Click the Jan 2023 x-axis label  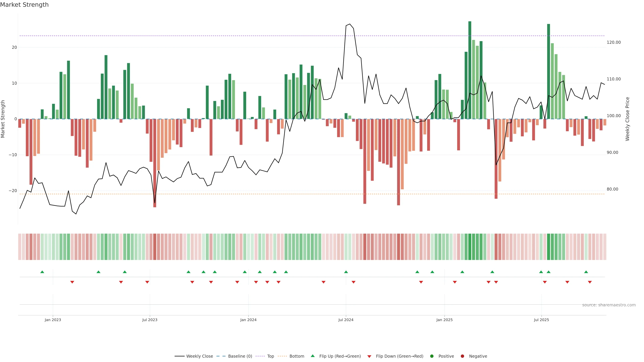click(53, 320)
